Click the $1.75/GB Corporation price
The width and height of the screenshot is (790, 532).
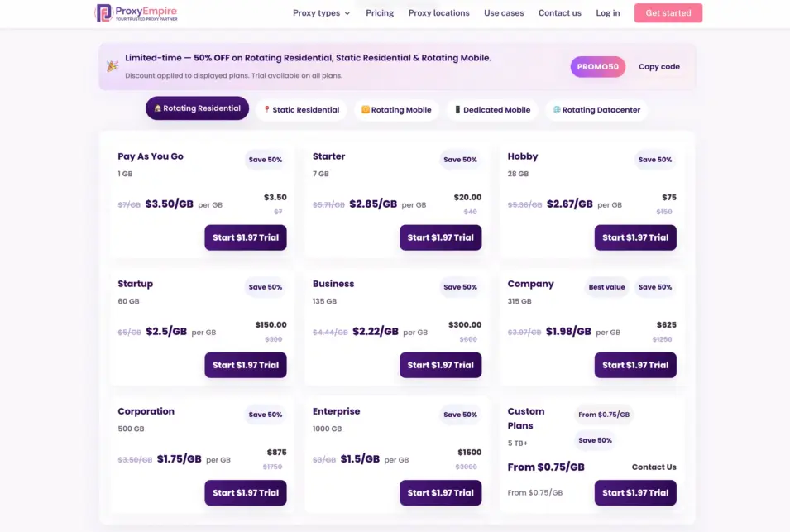[x=179, y=459]
